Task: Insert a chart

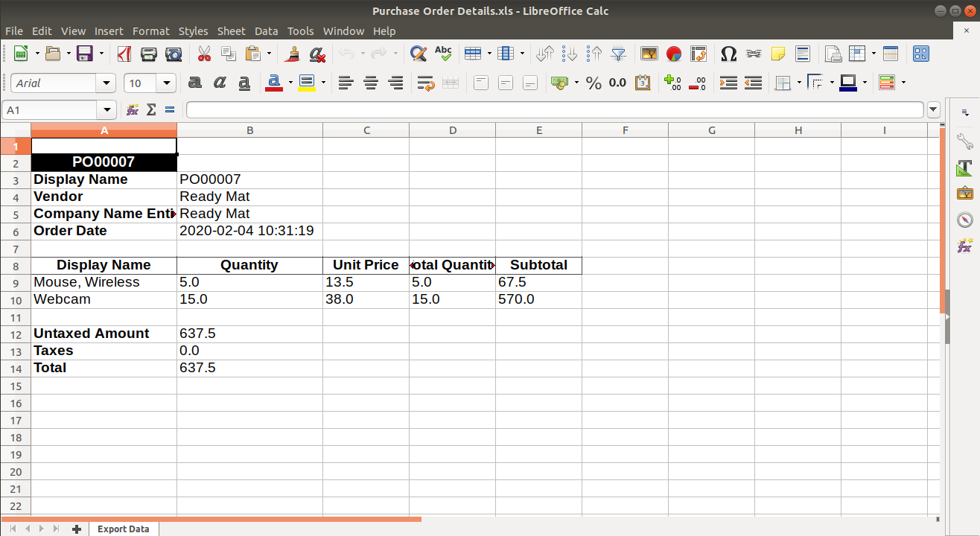Action: click(674, 54)
